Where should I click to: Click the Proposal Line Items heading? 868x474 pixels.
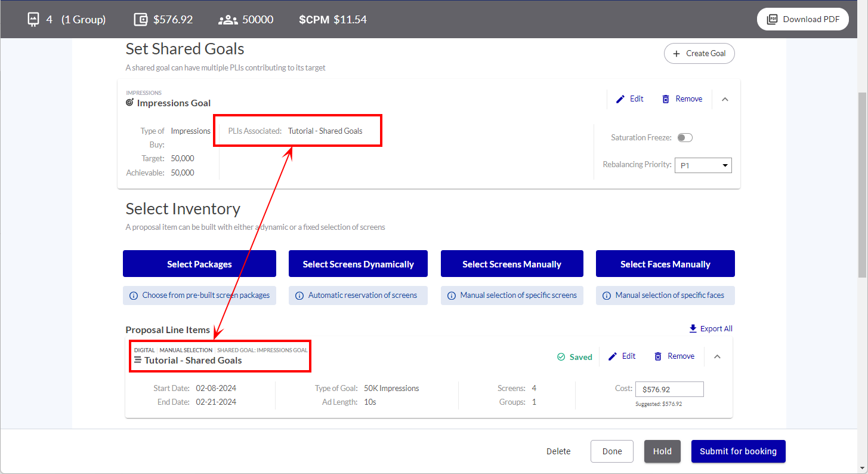coord(168,330)
